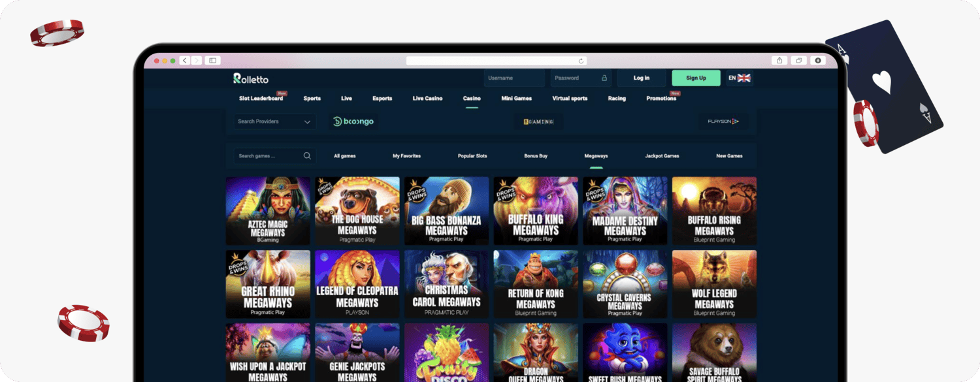The height and width of the screenshot is (382, 980).
Task: Select the Playson provider logo
Action: [x=723, y=121]
